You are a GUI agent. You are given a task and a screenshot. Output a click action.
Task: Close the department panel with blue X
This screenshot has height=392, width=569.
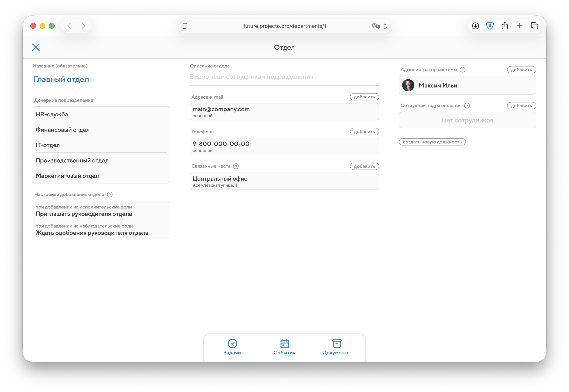36,47
